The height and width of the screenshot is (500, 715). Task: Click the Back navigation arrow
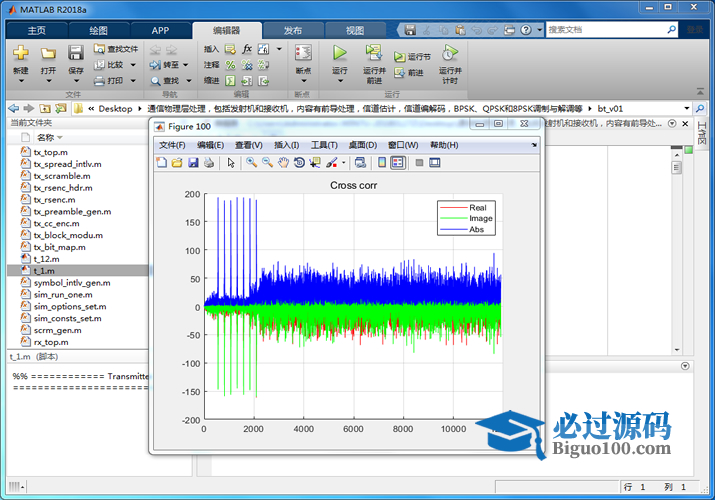[14, 108]
